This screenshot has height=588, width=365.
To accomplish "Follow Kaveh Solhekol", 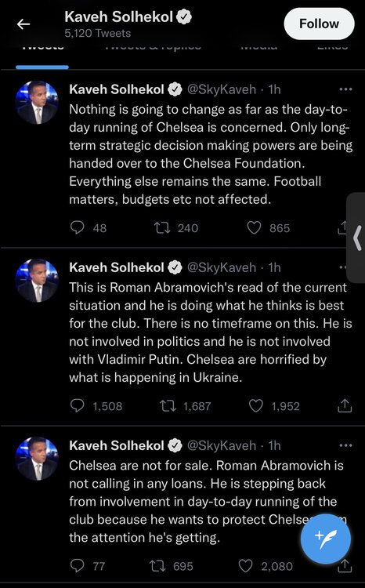I will point(319,24).
